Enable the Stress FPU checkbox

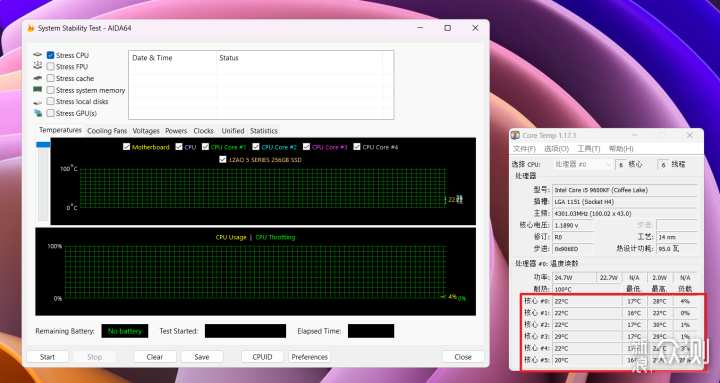pos(51,67)
